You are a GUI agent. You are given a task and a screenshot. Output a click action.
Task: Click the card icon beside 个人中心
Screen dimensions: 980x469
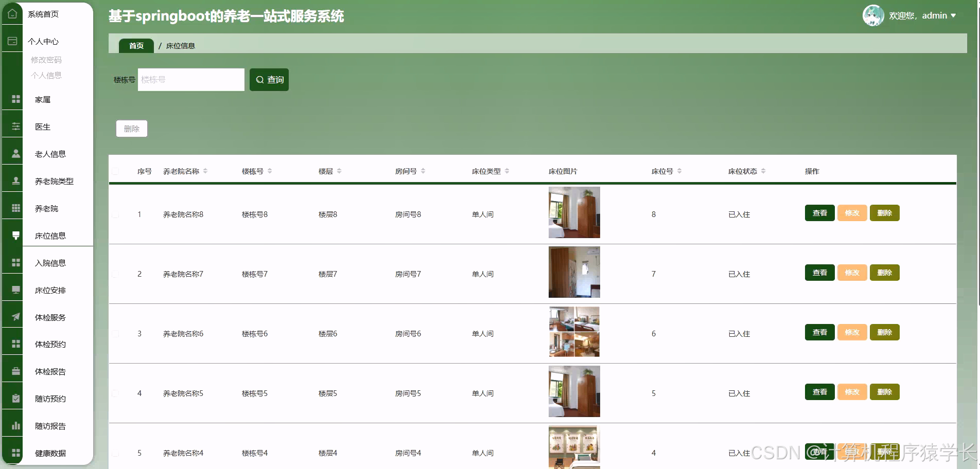[x=12, y=41]
